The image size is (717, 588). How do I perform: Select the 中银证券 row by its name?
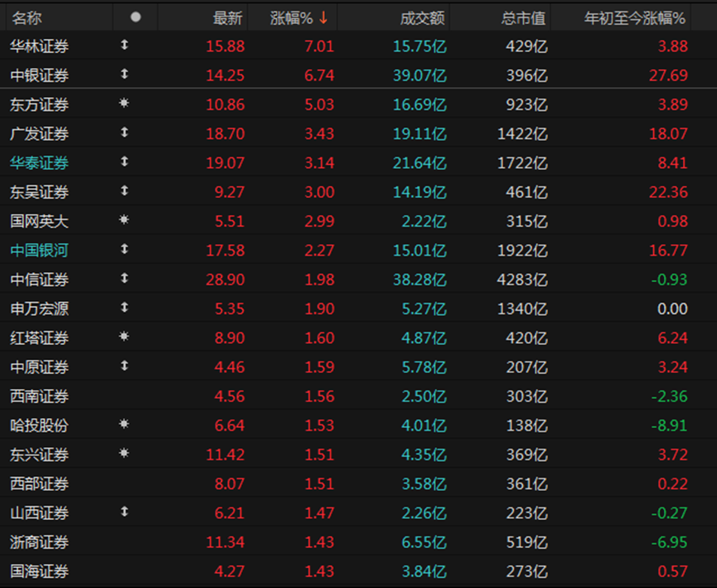click(x=39, y=75)
